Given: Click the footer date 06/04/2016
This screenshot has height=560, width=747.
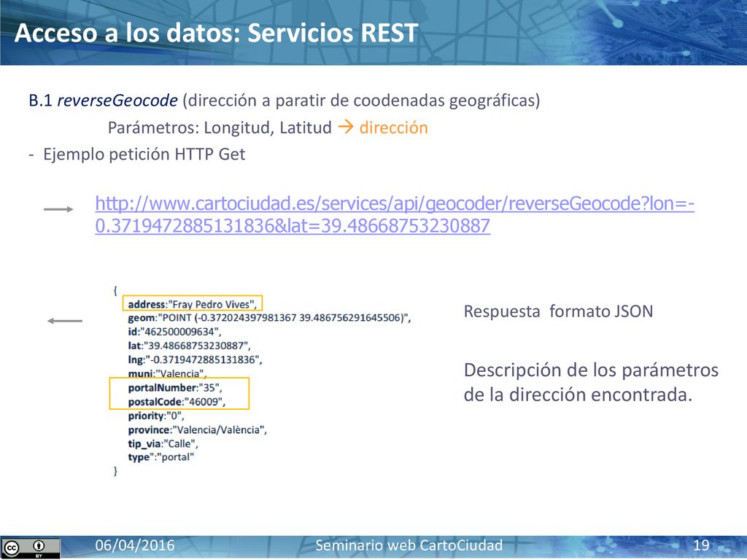Looking at the screenshot, I should [x=135, y=545].
